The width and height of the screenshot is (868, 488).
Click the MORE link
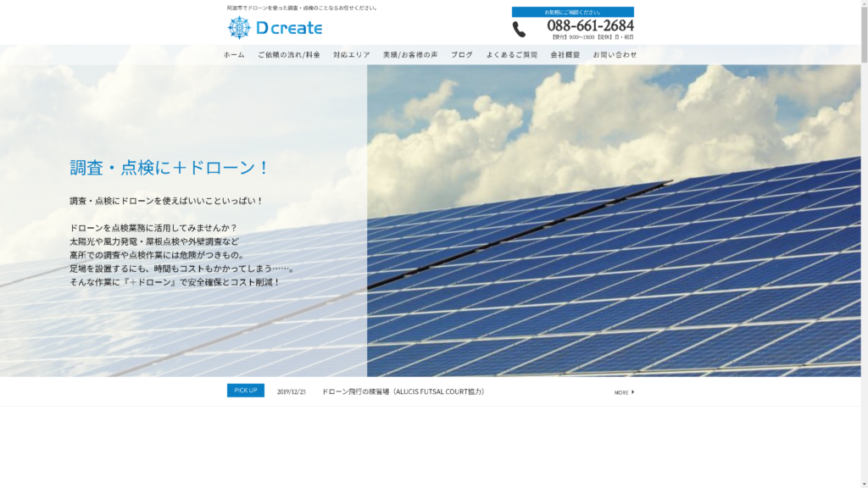[621, 392]
